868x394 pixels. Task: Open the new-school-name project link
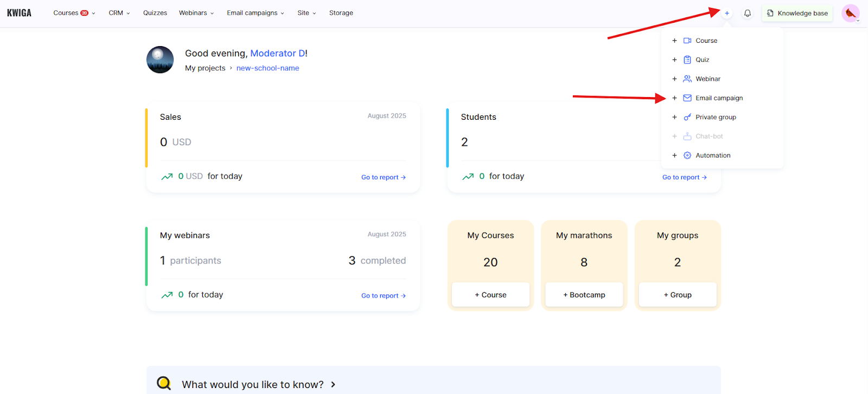(x=267, y=68)
